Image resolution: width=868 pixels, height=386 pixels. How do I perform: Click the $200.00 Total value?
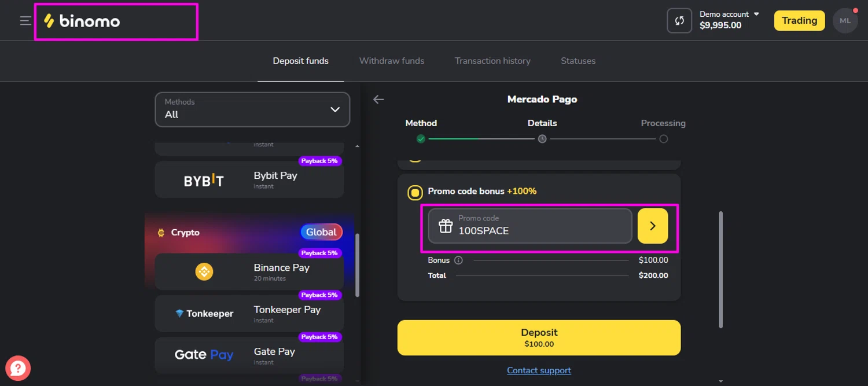click(x=653, y=275)
